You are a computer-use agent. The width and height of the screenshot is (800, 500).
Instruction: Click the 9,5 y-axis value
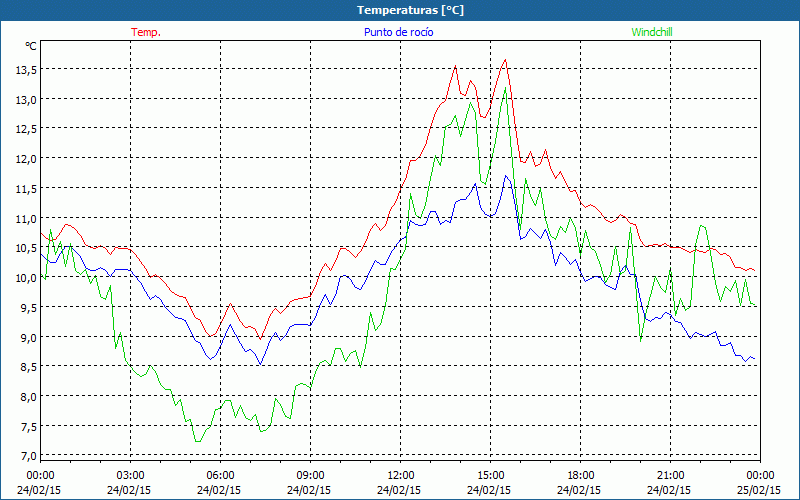coord(28,308)
